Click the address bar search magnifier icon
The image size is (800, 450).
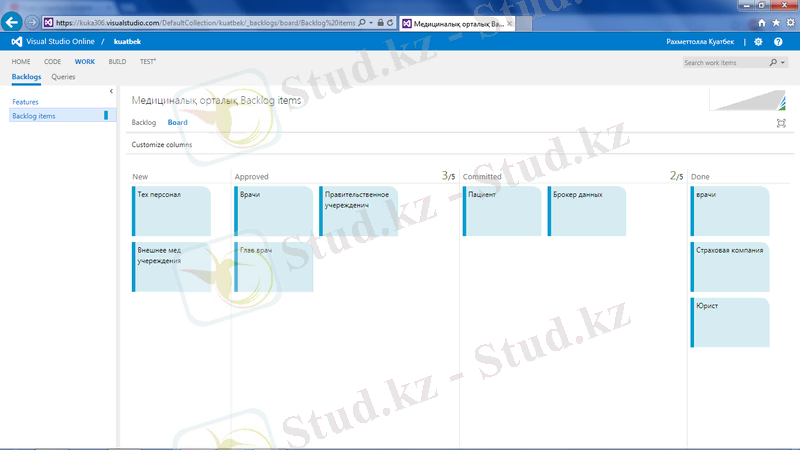(x=362, y=22)
